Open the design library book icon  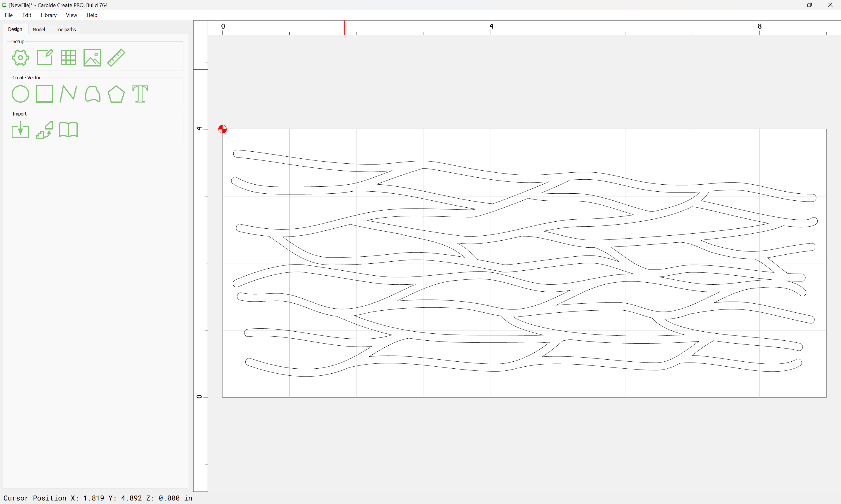click(x=68, y=130)
